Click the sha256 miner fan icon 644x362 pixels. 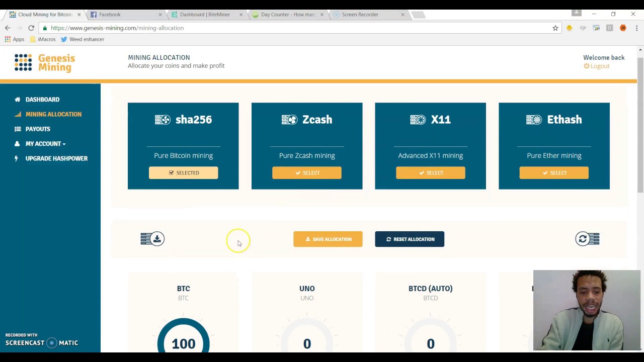163,120
